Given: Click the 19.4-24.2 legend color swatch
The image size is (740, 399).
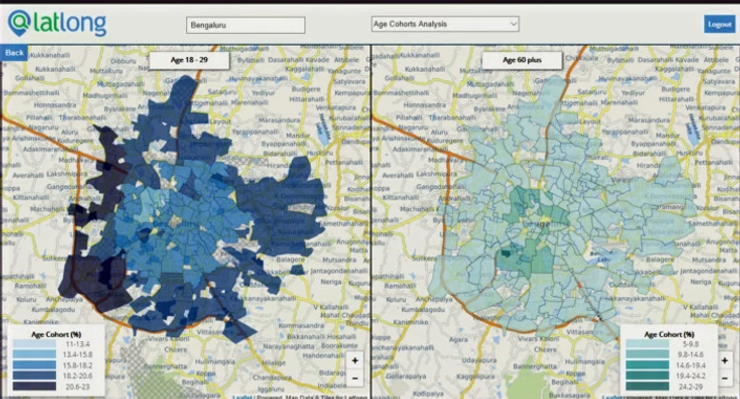Looking at the screenshot, I should pyautogui.click(x=648, y=376).
